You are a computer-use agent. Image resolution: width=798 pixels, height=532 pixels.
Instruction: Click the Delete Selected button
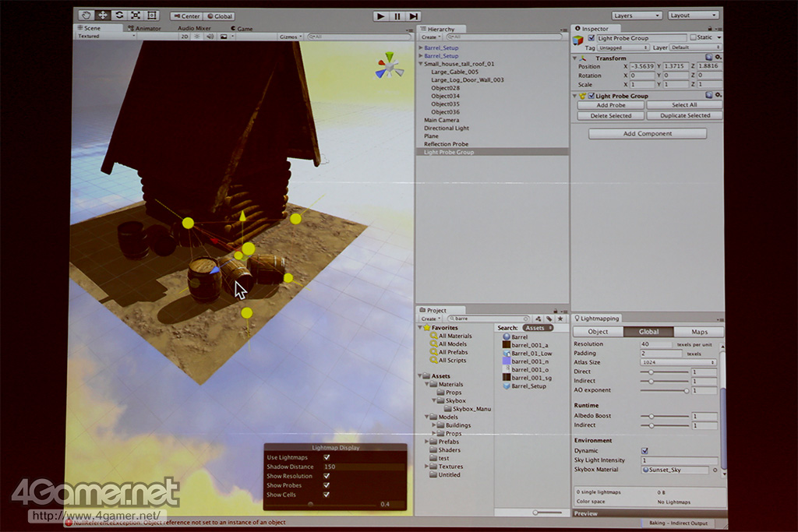coord(611,116)
